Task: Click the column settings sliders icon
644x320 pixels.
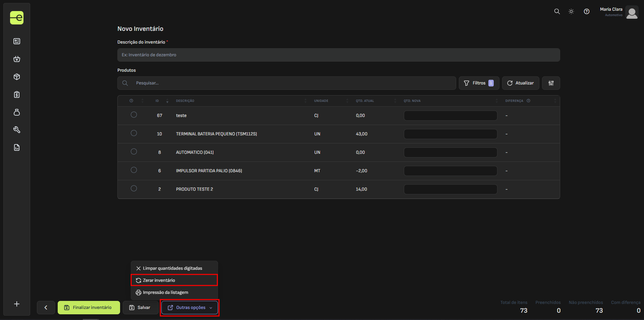Action: [551, 83]
